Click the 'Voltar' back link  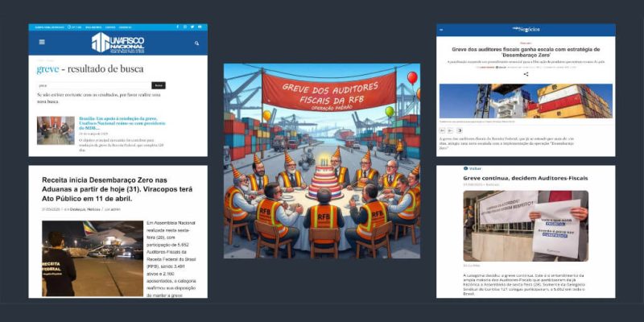click(x=475, y=168)
